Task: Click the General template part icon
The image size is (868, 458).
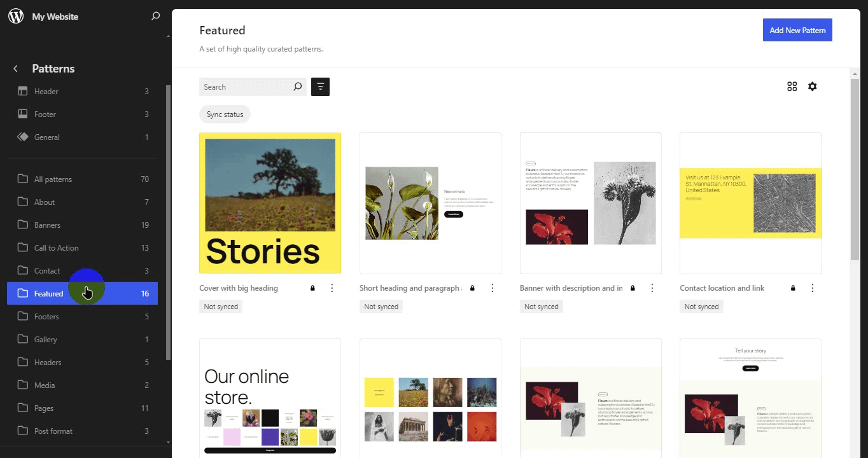Action: click(x=23, y=137)
